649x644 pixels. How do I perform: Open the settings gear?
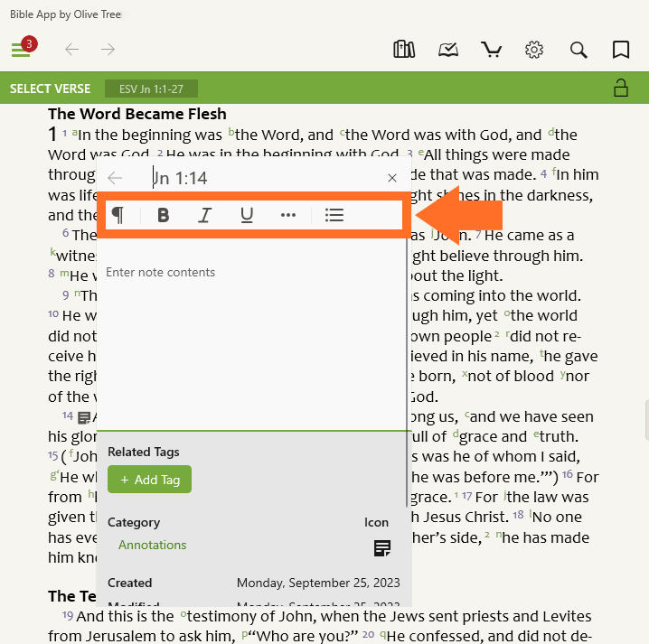534,50
